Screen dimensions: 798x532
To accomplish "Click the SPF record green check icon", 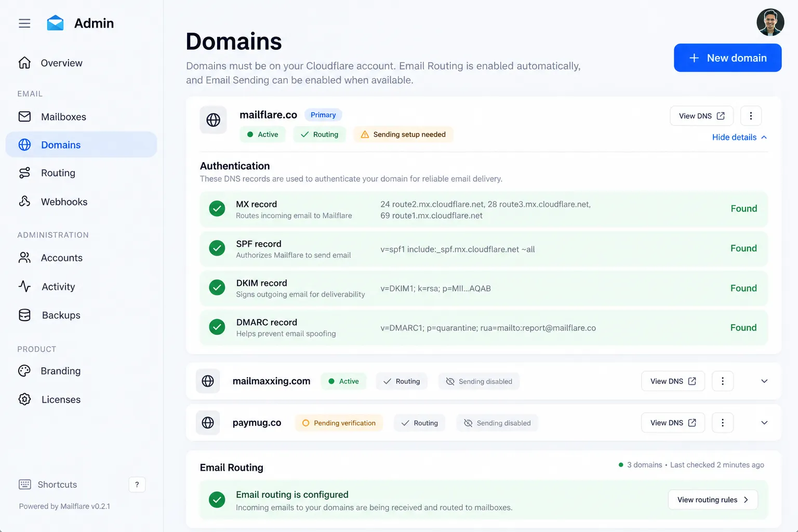I will pyautogui.click(x=217, y=248).
